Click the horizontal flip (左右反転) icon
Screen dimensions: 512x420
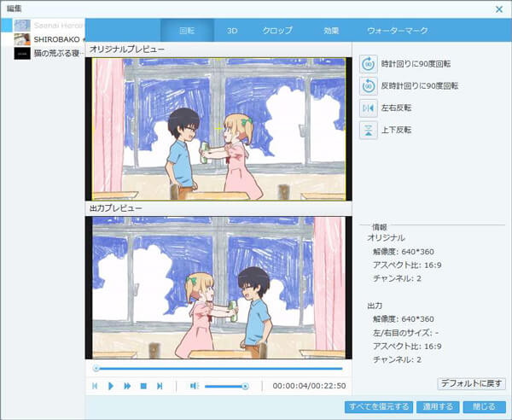pyautogui.click(x=369, y=108)
